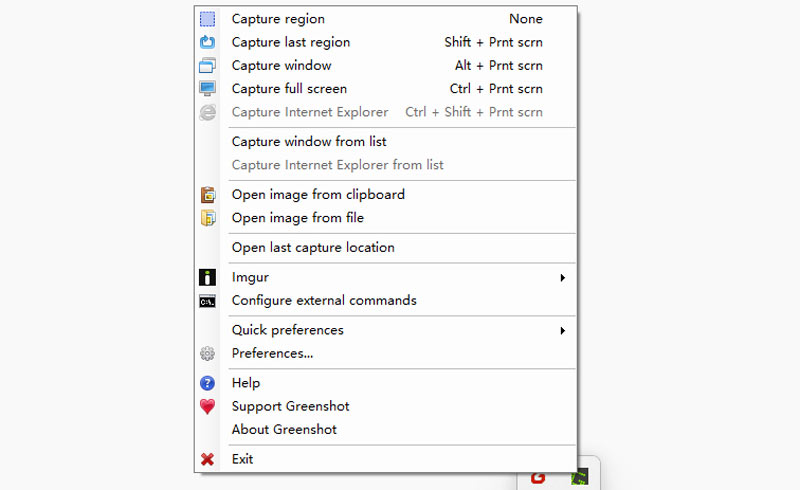Click the dotted-rectangle Capture region icon

point(207,19)
